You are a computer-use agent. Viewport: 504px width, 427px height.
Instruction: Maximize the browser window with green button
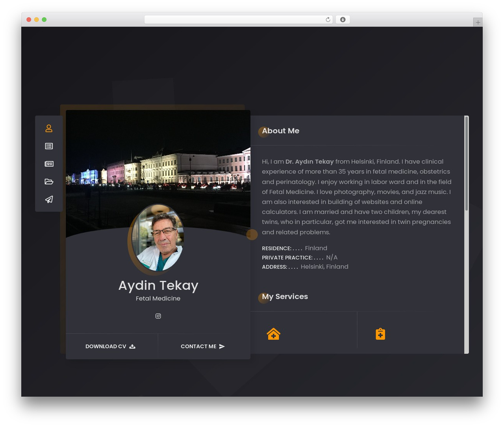click(x=44, y=20)
